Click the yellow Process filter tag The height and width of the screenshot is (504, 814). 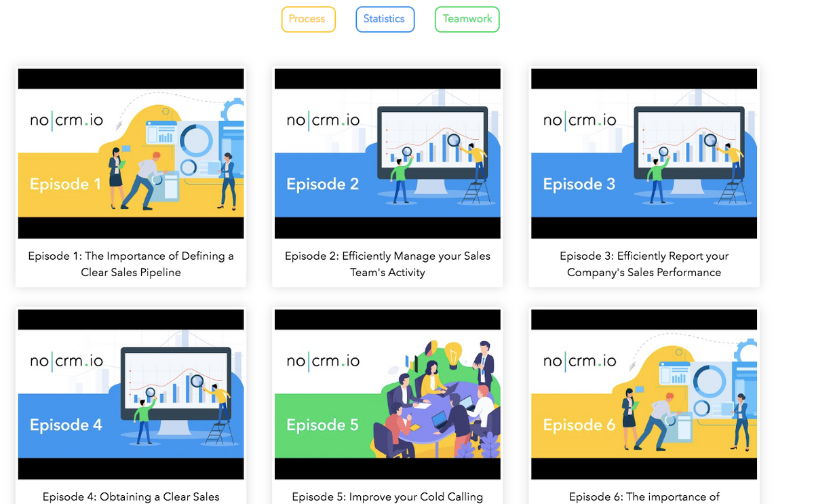coord(308,19)
